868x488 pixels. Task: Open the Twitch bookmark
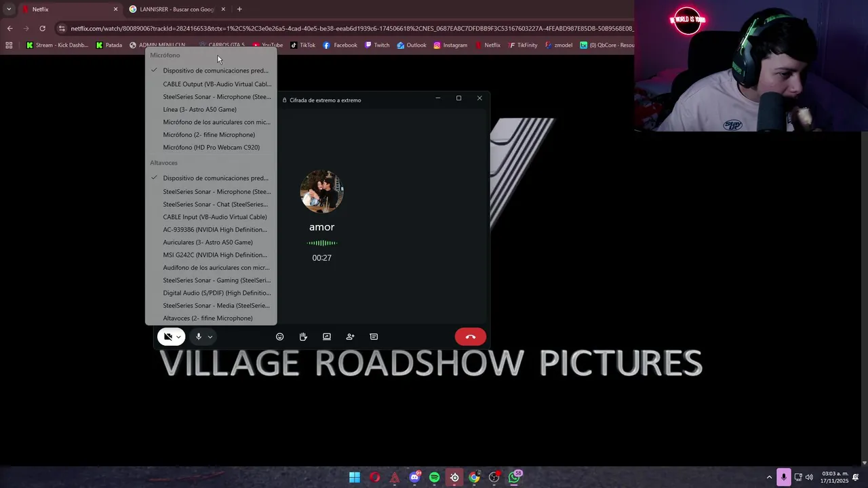[x=377, y=45]
